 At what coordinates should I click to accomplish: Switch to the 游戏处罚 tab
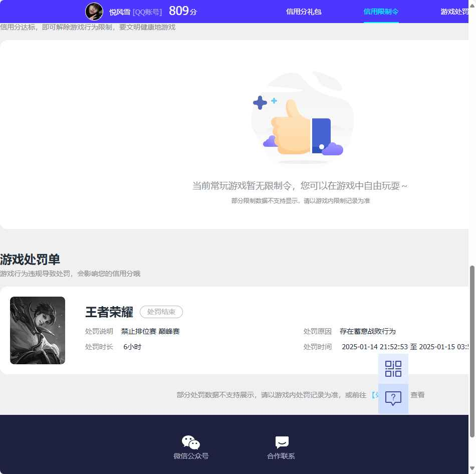point(454,12)
